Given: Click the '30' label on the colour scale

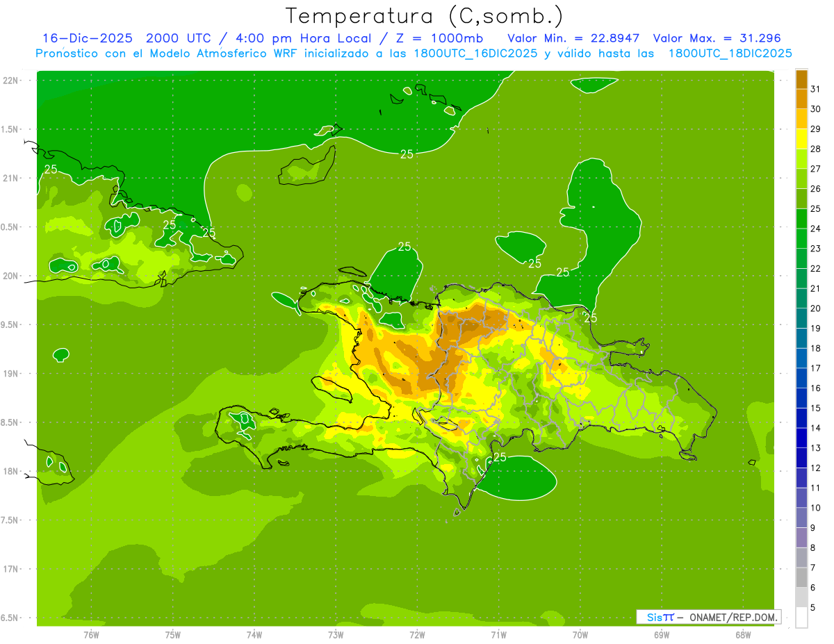Looking at the screenshot, I should [815, 109].
